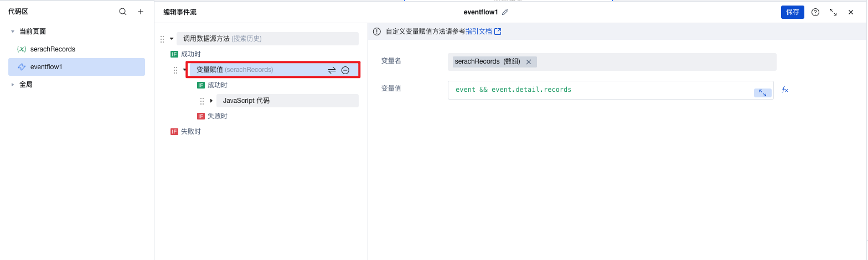868x260 pixels.
Task: Open formula editor with fx icon
Action: 785,90
